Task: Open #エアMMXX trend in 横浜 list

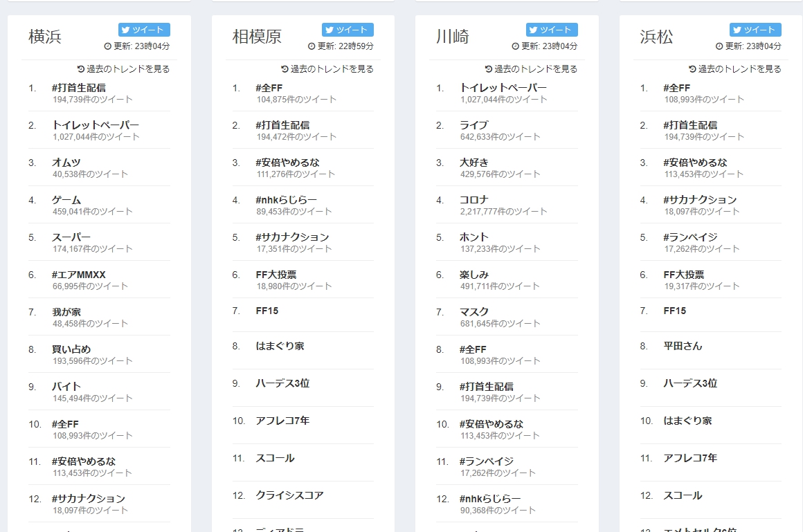Action: tap(78, 275)
